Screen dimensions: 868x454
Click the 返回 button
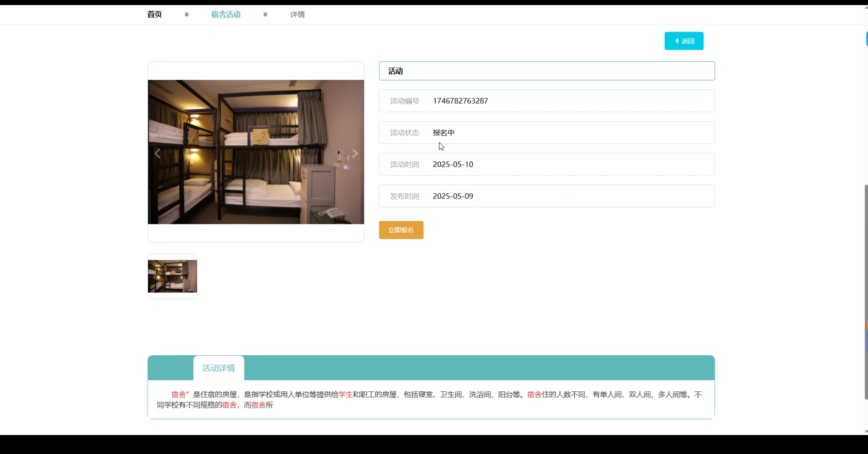[684, 41]
